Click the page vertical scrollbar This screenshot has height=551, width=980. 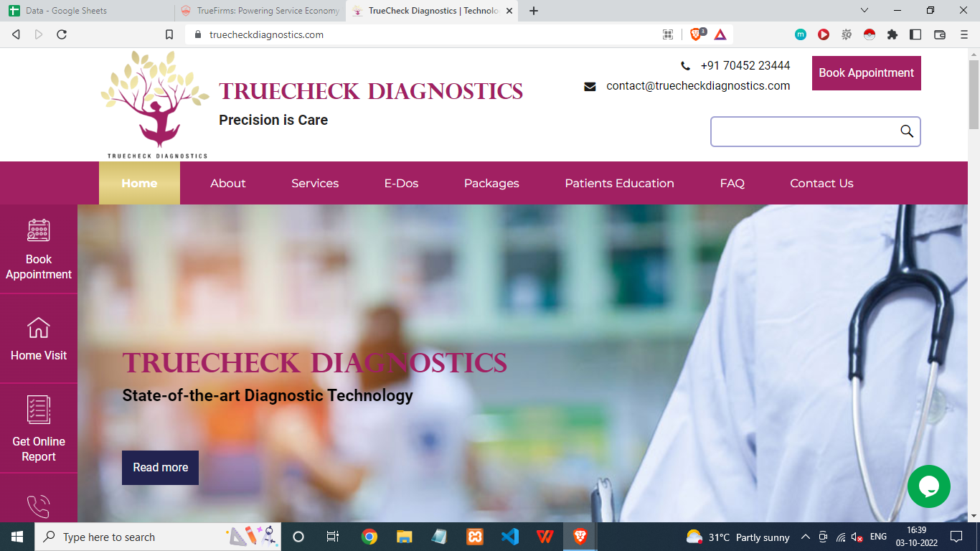tap(974, 93)
